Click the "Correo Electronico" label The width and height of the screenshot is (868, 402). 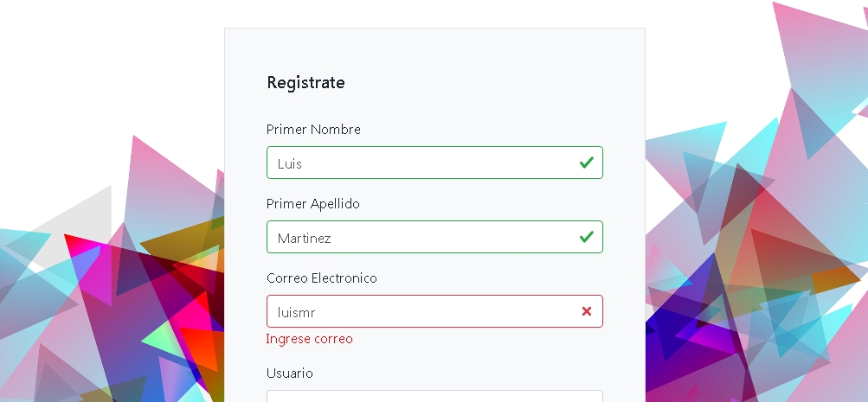coord(322,278)
